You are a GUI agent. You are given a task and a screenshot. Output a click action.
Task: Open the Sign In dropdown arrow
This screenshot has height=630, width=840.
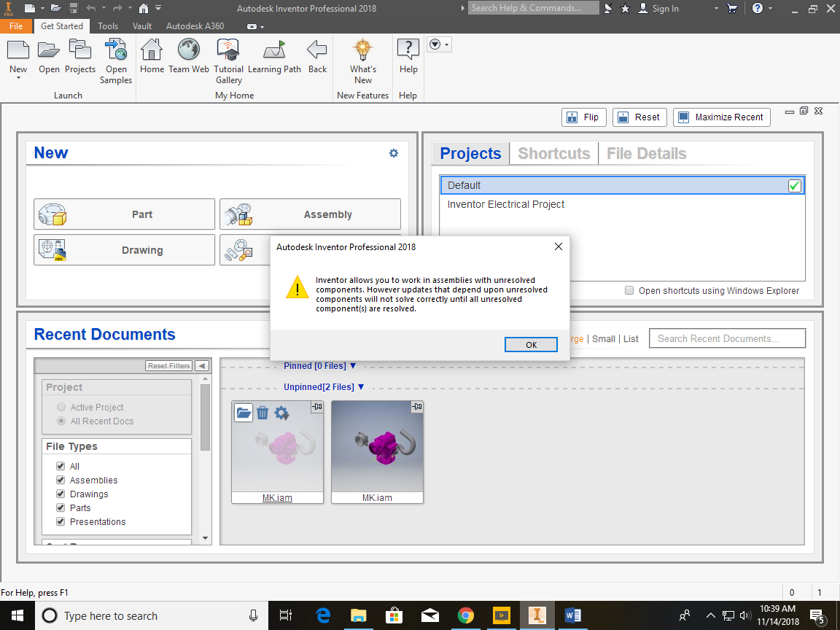pyautogui.click(x=716, y=9)
